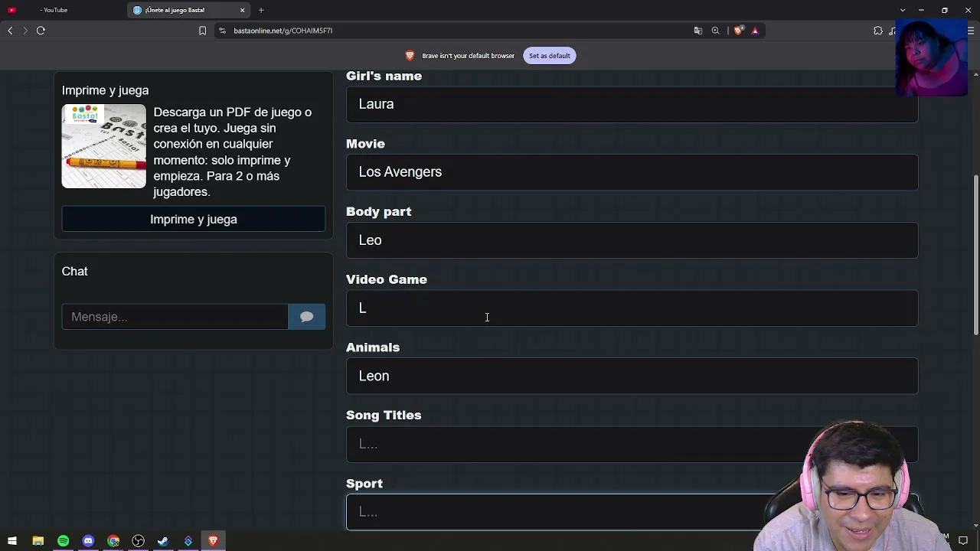Click the Imprime y juega panel heading
Screen dimensions: 980x551
(106, 90)
